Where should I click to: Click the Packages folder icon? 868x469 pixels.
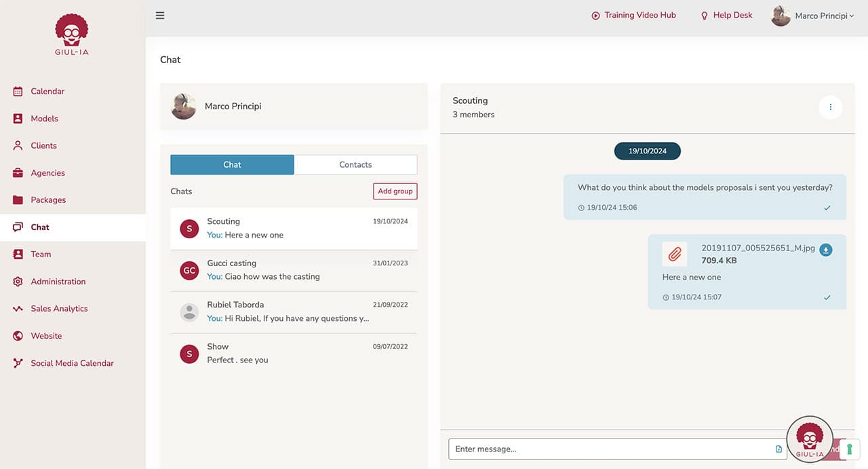(18, 200)
